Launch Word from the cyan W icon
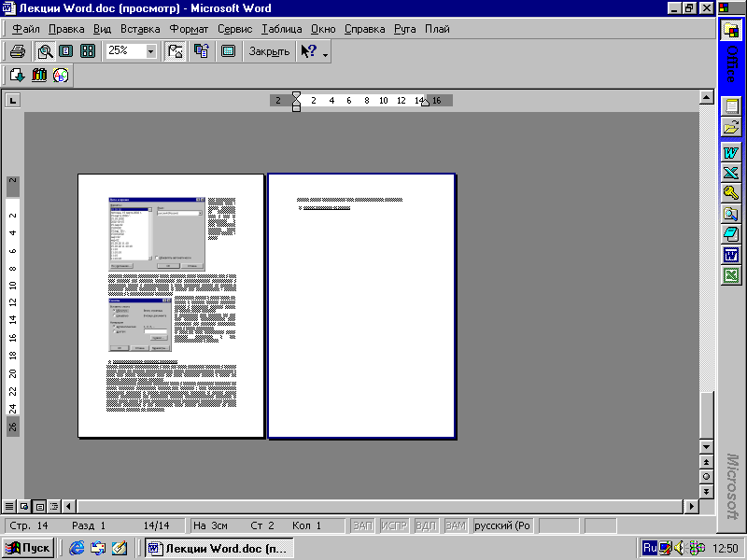747x560 pixels. click(731, 152)
